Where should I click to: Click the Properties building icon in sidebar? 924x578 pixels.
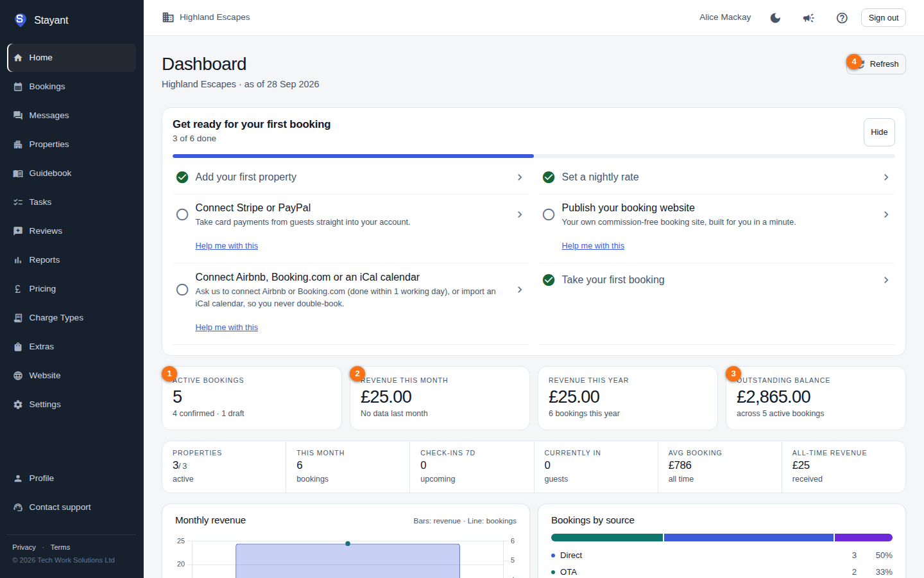coord(18,144)
